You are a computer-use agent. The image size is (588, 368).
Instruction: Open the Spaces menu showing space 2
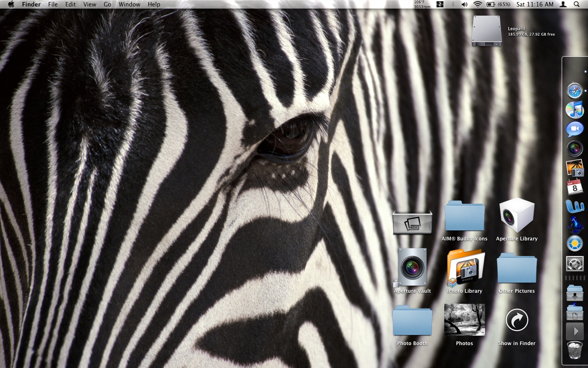pos(440,4)
